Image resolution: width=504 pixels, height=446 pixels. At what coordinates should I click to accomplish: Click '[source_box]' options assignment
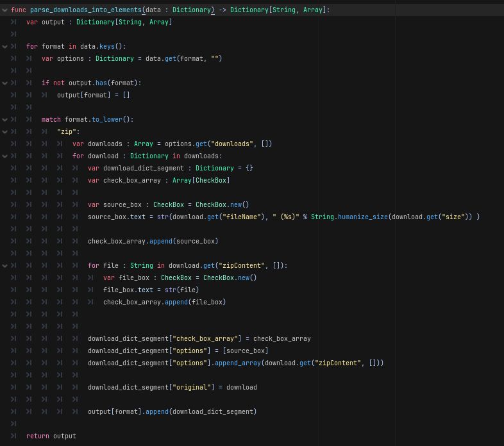(246, 351)
